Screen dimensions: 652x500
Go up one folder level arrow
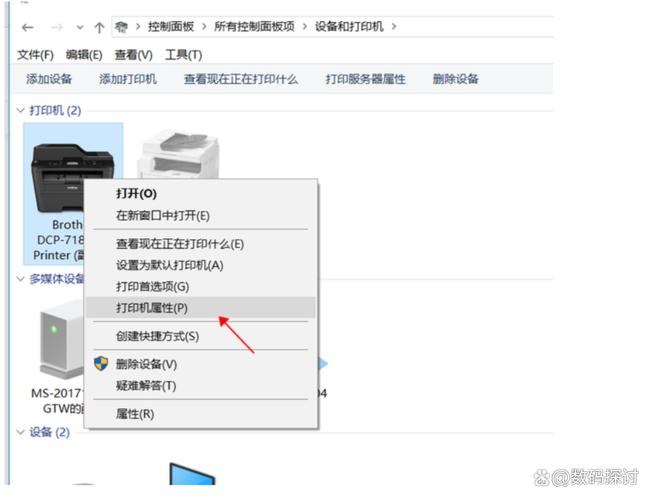pos(99,27)
